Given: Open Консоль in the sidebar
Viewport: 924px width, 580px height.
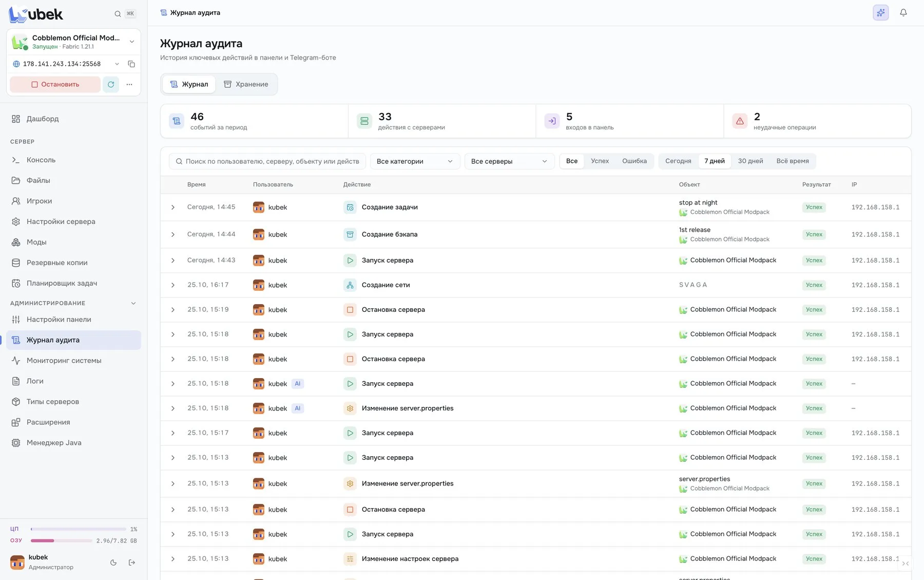Looking at the screenshot, I should pyautogui.click(x=73, y=160).
